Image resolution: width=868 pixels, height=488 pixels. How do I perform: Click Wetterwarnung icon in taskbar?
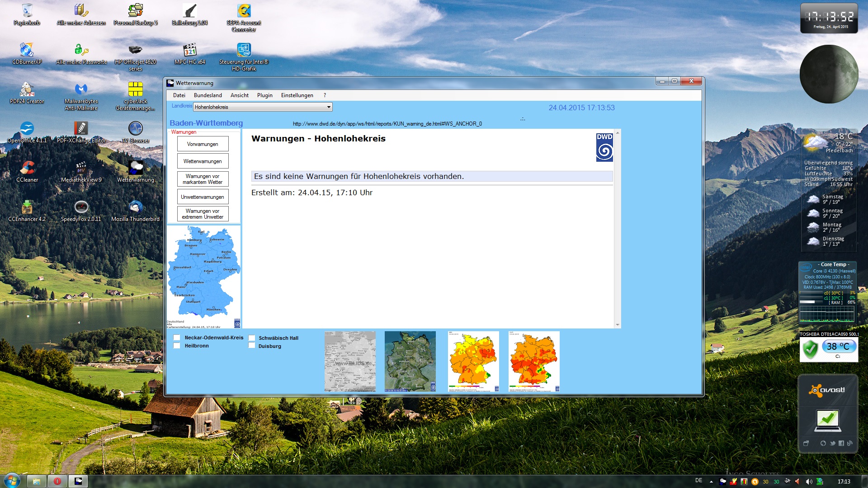click(x=78, y=481)
